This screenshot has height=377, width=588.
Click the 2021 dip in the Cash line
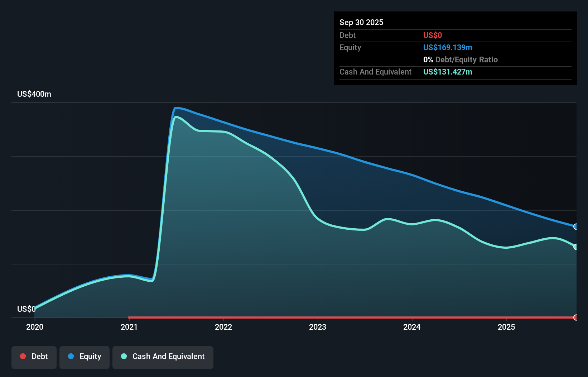click(152, 281)
